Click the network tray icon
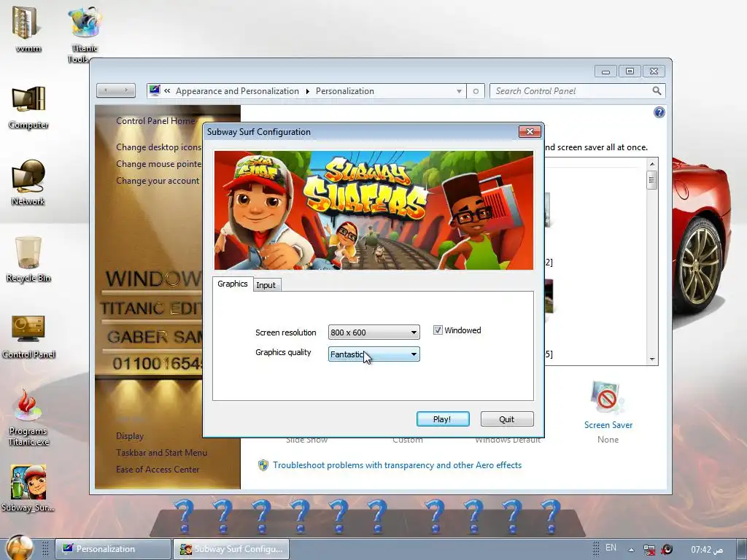This screenshot has width=747, height=560. click(x=649, y=550)
